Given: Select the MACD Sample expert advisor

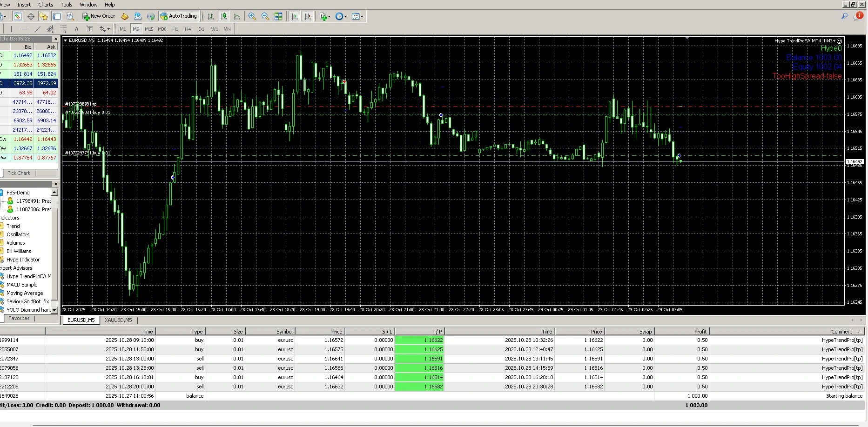Looking at the screenshot, I should click(22, 285).
